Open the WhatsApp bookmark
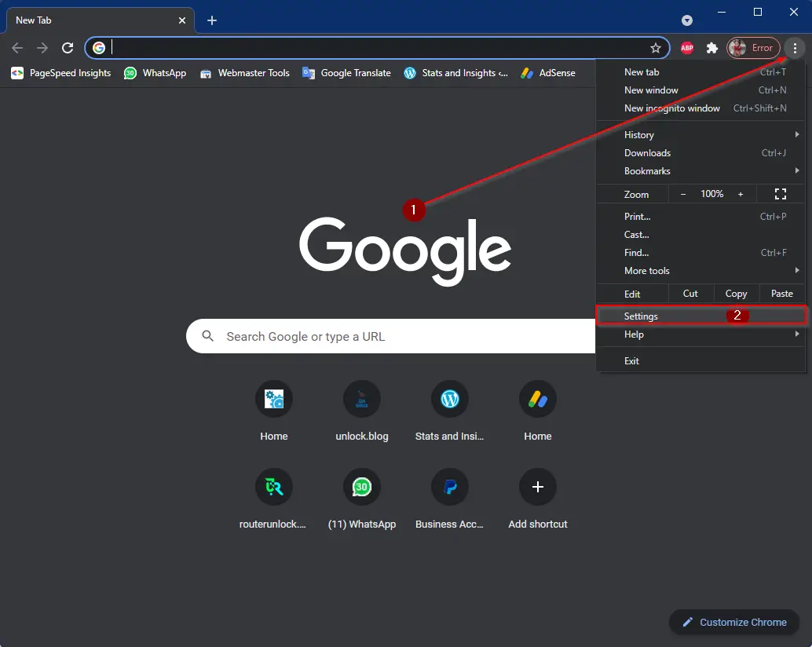 coord(155,73)
